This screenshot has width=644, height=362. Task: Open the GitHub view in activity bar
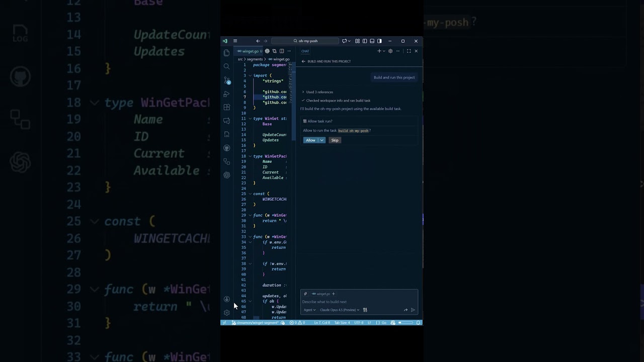226,148
